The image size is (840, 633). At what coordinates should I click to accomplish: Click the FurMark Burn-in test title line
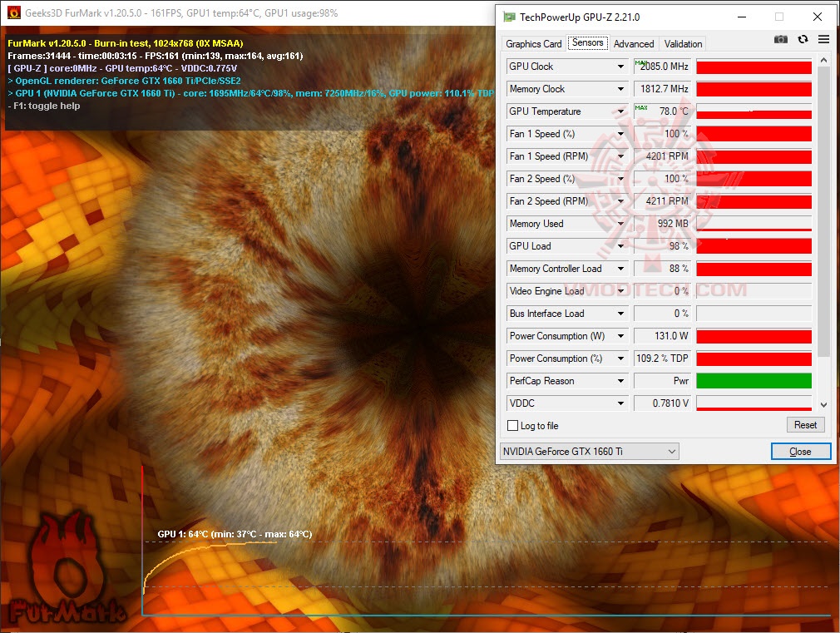[x=126, y=43]
